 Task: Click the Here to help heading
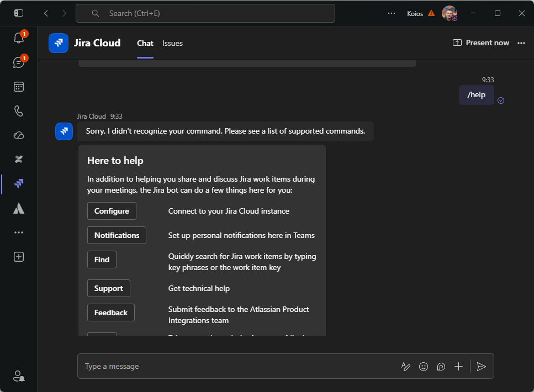pyautogui.click(x=115, y=161)
